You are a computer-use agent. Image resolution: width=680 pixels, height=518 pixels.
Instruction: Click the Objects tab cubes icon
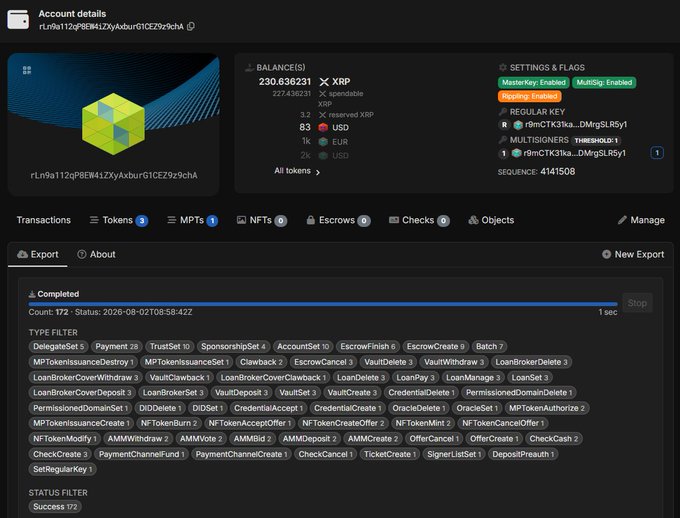[473, 220]
